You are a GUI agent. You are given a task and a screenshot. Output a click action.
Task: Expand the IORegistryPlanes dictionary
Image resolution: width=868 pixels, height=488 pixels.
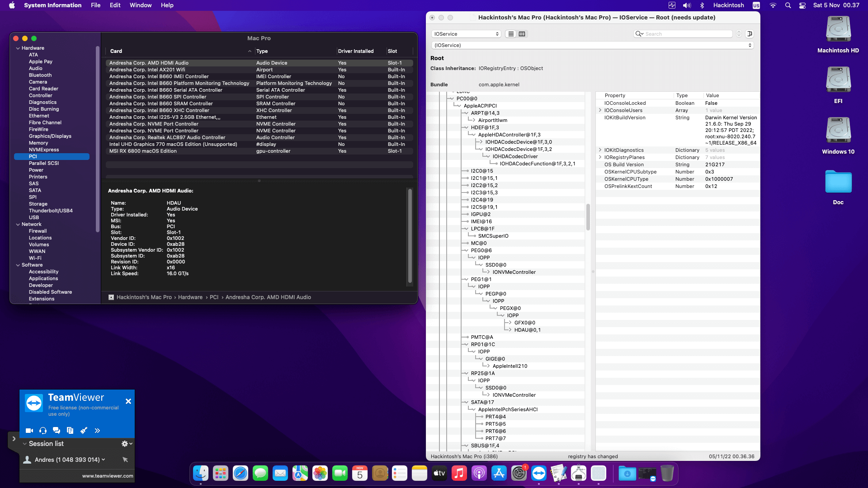point(600,157)
